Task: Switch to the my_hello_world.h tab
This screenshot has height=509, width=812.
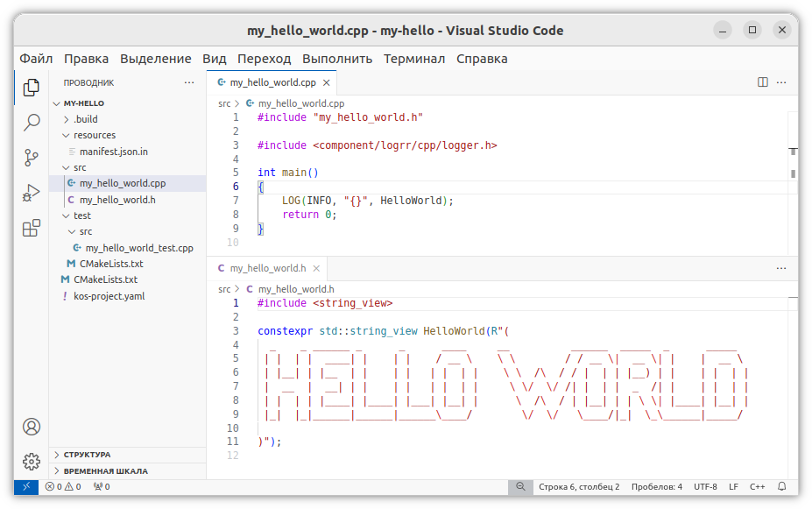Action: coord(268,268)
